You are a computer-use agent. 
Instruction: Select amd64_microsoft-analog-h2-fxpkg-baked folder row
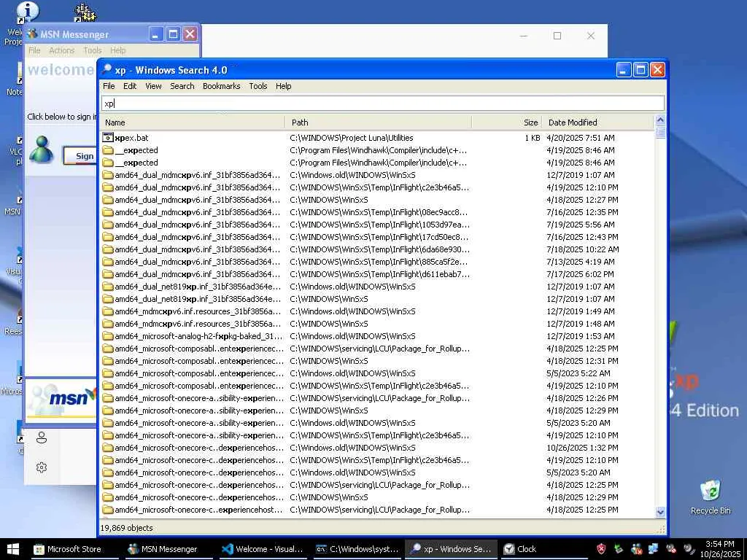(x=377, y=336)
